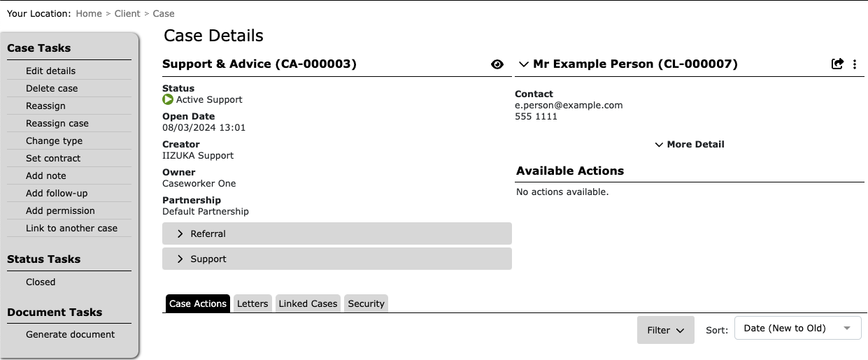This screenshot has height=360, width=868.
Task: Select the Case Actions tab
Action: coord(198,303)
